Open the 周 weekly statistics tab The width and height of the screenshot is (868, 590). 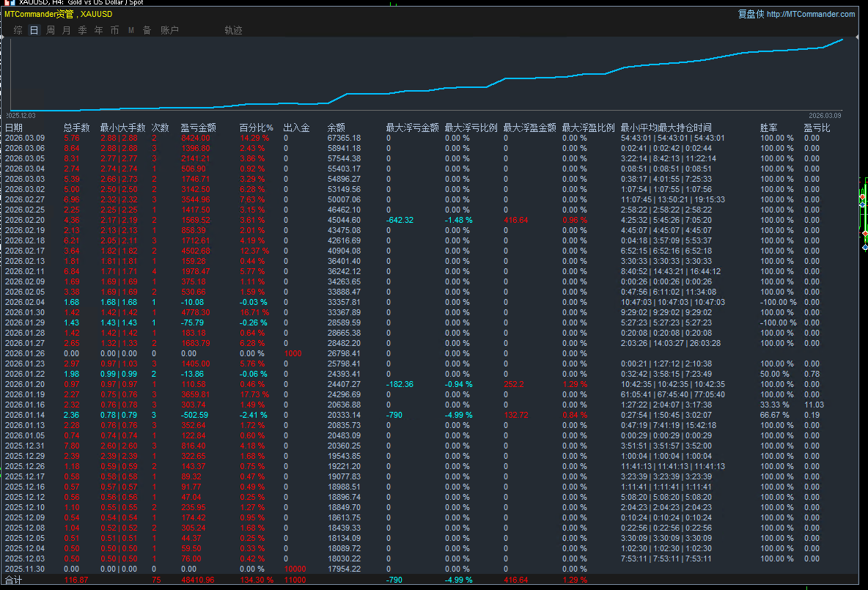[x=51, y=30]
